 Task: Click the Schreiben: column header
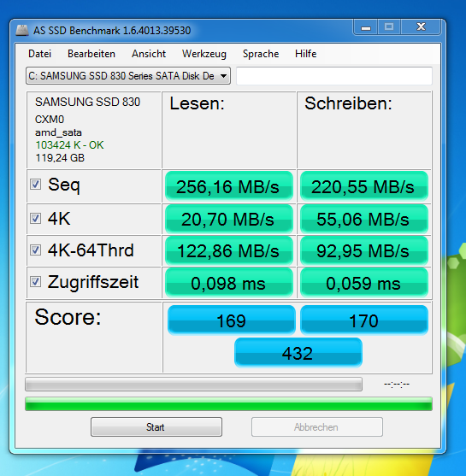click(348, 103)
